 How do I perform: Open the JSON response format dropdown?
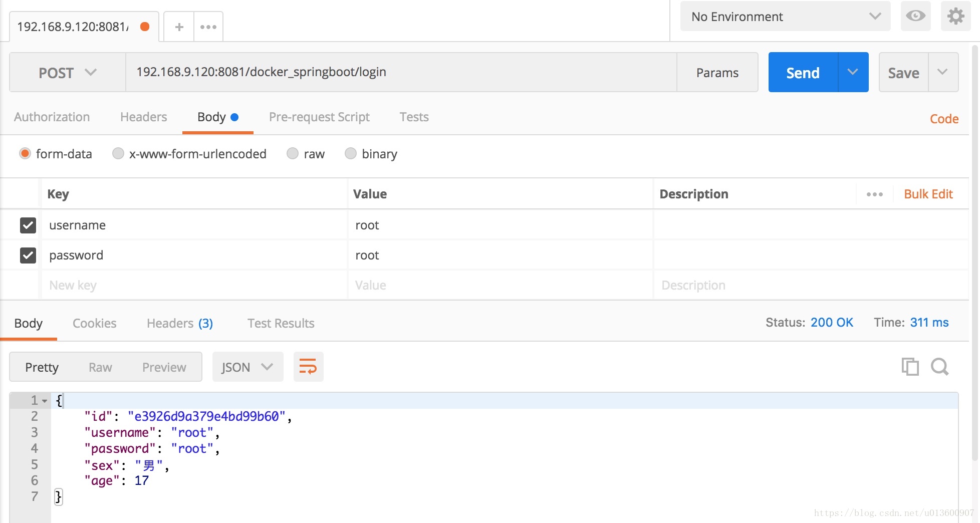coord(248,367)
